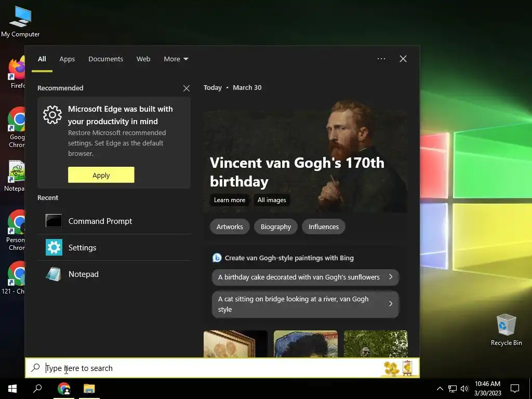Screen dimensions: 532x399
Task: Open the Person Chrome profile shortcut
Action: coord(16,230)
